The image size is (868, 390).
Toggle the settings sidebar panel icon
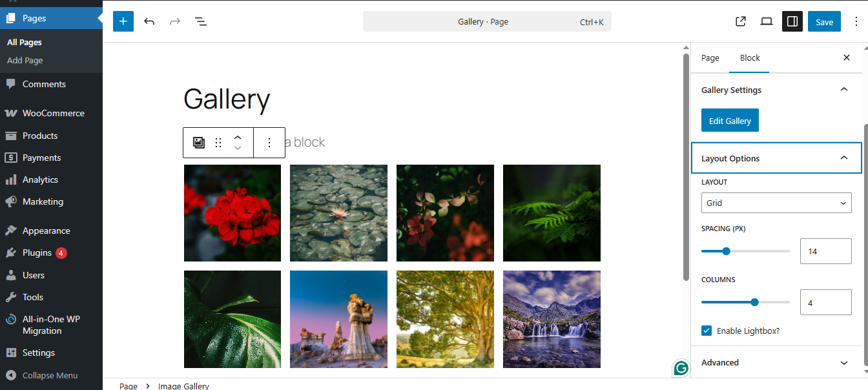[792, 21]
